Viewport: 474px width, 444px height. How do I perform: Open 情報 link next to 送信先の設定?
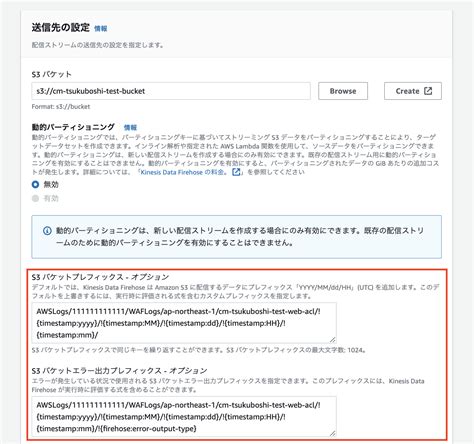click(x=100, y=29)
